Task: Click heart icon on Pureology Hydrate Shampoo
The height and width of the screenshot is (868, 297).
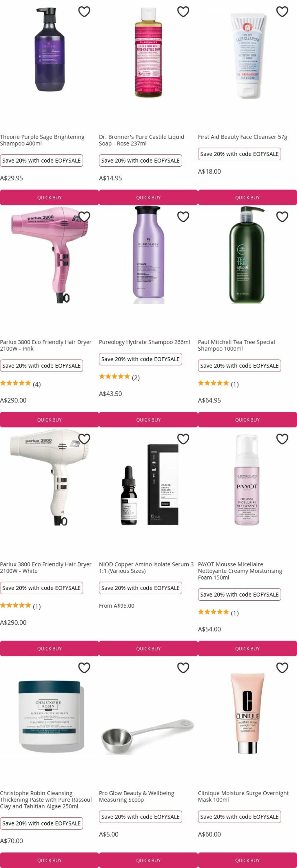Action: click(183, 217)
